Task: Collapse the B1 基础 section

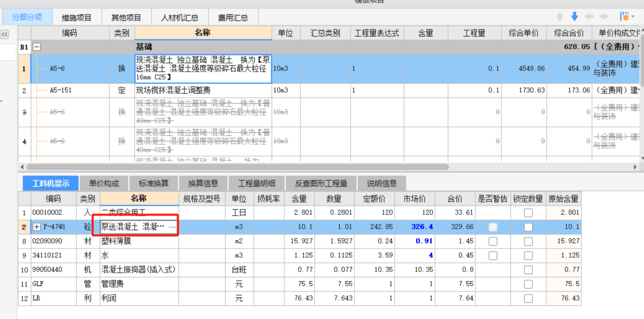Action: 37,47
